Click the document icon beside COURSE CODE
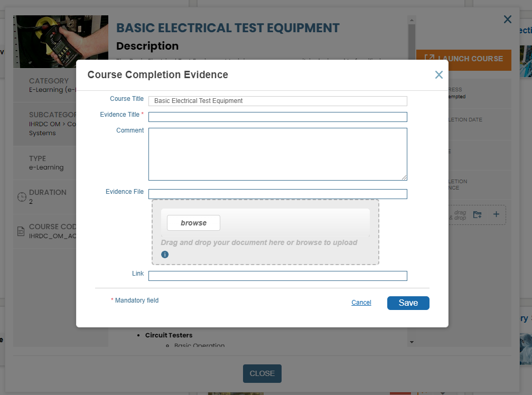Image resolution: width=532 pixels, height=395 pixels. (21, 231)
